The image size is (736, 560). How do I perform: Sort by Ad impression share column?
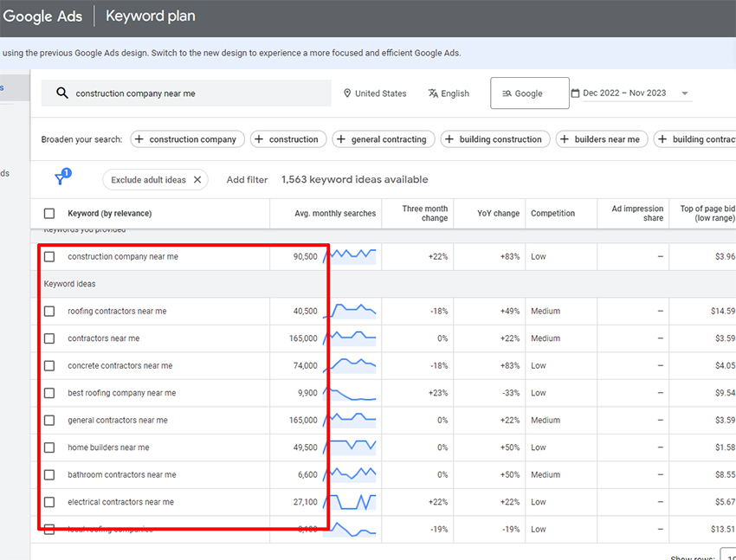point(637,214)
